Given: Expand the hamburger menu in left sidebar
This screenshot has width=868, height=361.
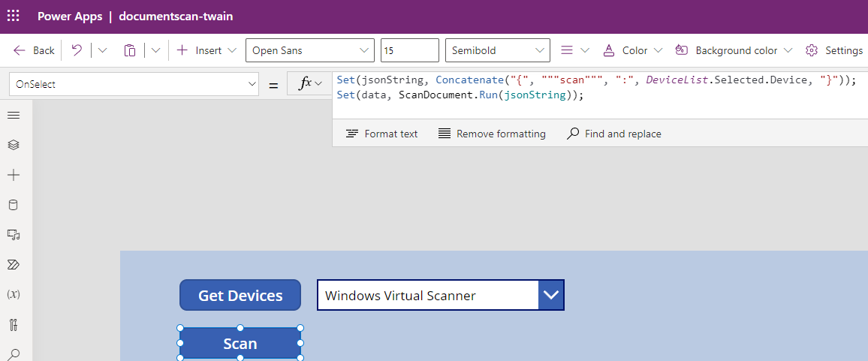Looking at the screenshot, I should [x=14, y=115].
